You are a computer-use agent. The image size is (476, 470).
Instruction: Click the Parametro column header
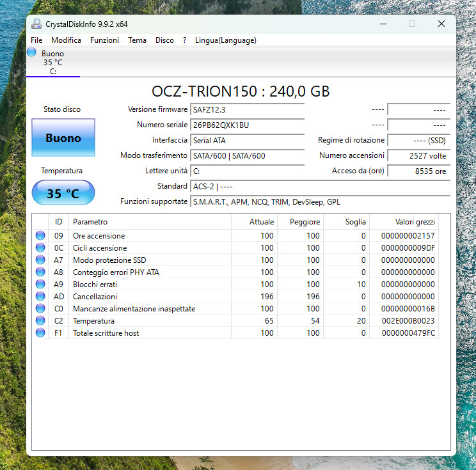point(150,222)
